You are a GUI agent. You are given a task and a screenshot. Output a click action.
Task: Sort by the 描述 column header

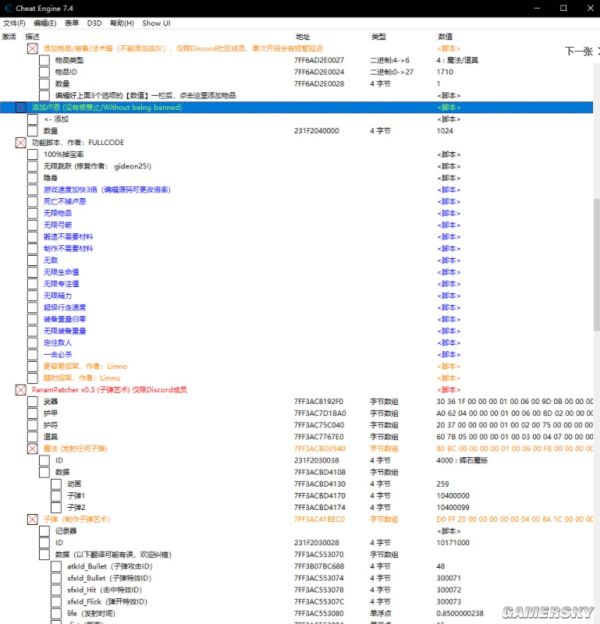(32, 37)
